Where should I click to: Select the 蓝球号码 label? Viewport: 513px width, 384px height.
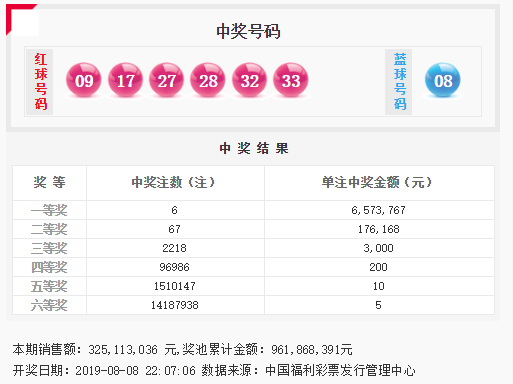click(399, 82)
